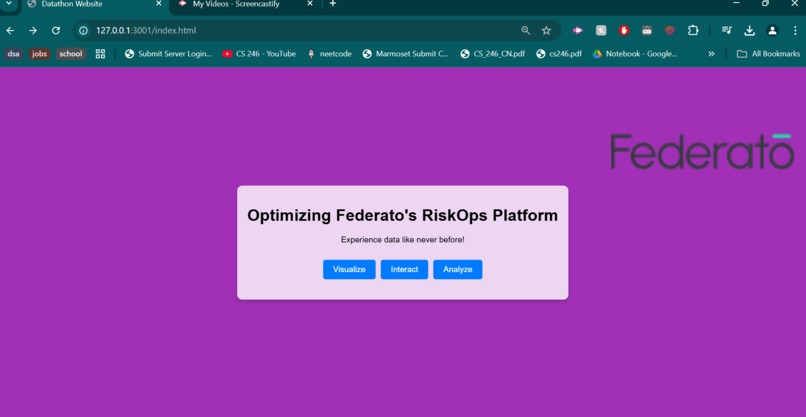Close the My Videos - Screencastify tab

pos(310,4)
